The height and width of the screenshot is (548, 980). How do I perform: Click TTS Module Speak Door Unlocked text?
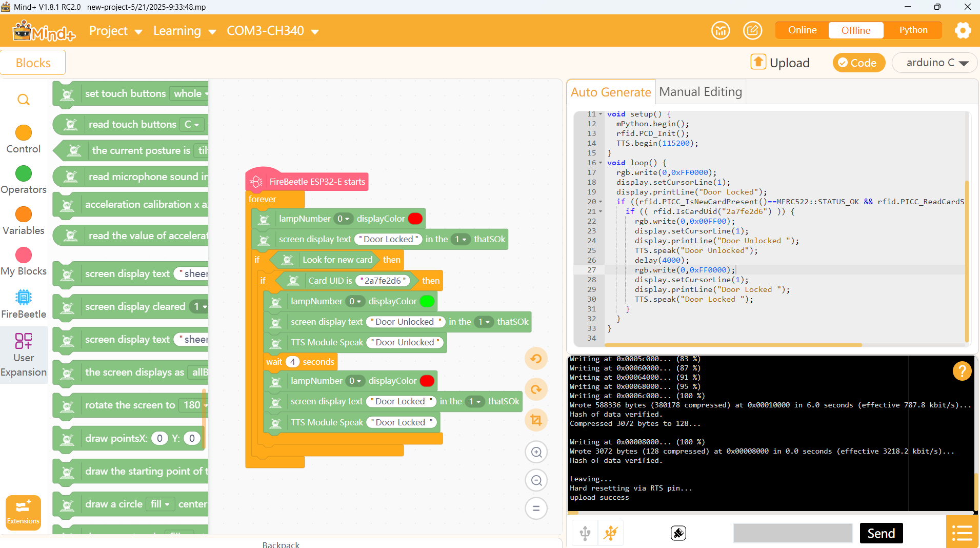pos(405,342)
